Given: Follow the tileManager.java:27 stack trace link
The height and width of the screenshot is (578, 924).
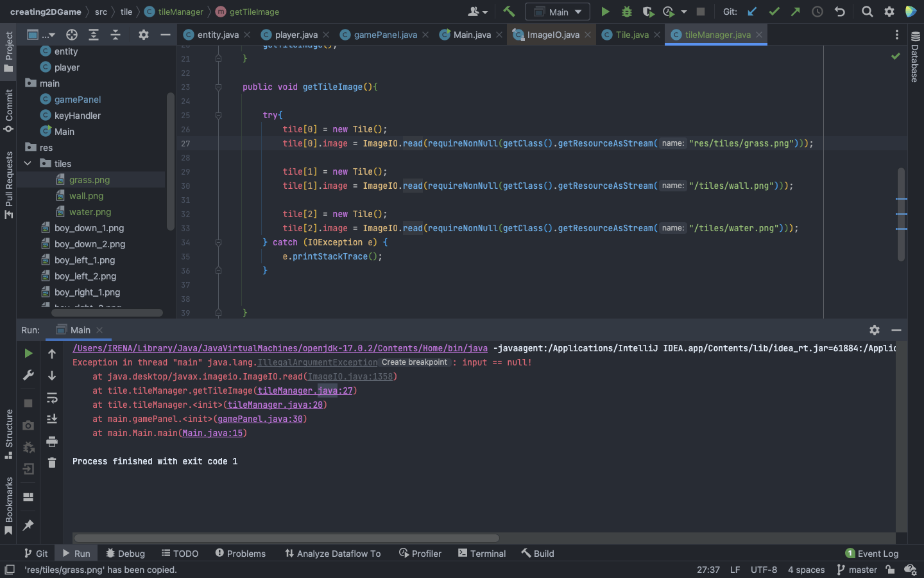Looking at the screenshot, I should (305, 390).
